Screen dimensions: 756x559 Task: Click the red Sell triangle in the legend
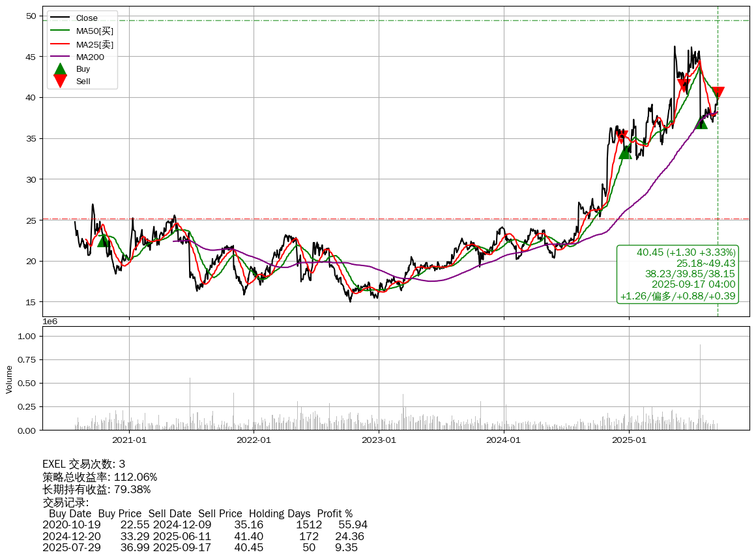[60, 81]
